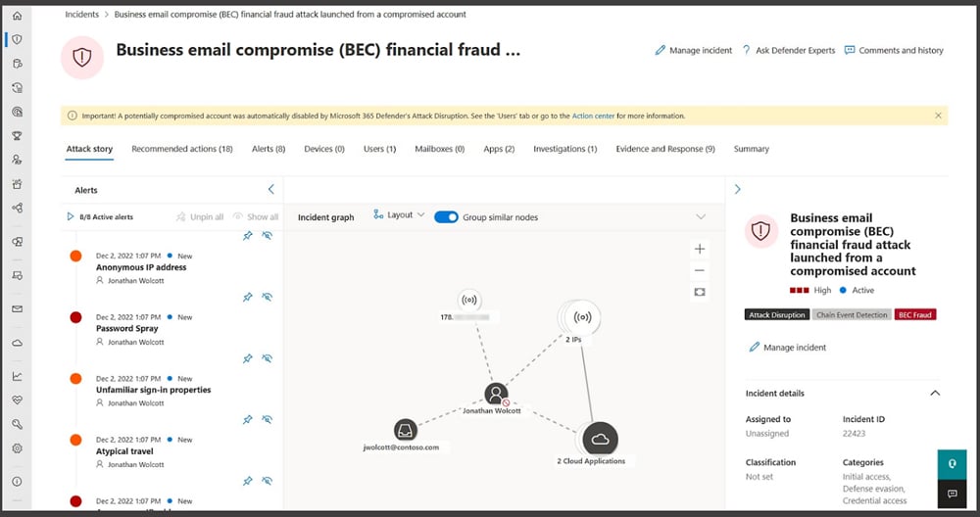Open the settings gear in left sidebar
Screen dimensions: 980x517
pyautogui.click(x=17, y=447)
